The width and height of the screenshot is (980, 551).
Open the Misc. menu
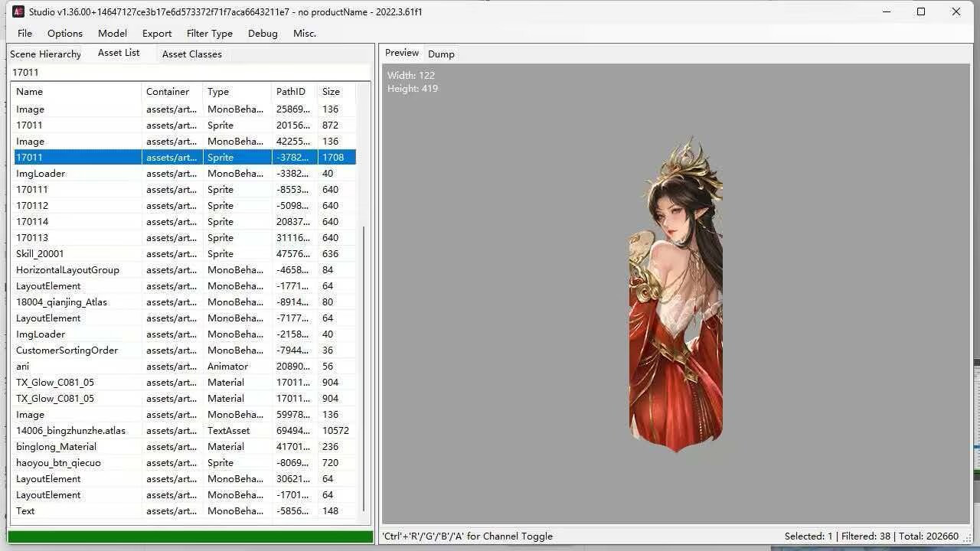point(305,33)
